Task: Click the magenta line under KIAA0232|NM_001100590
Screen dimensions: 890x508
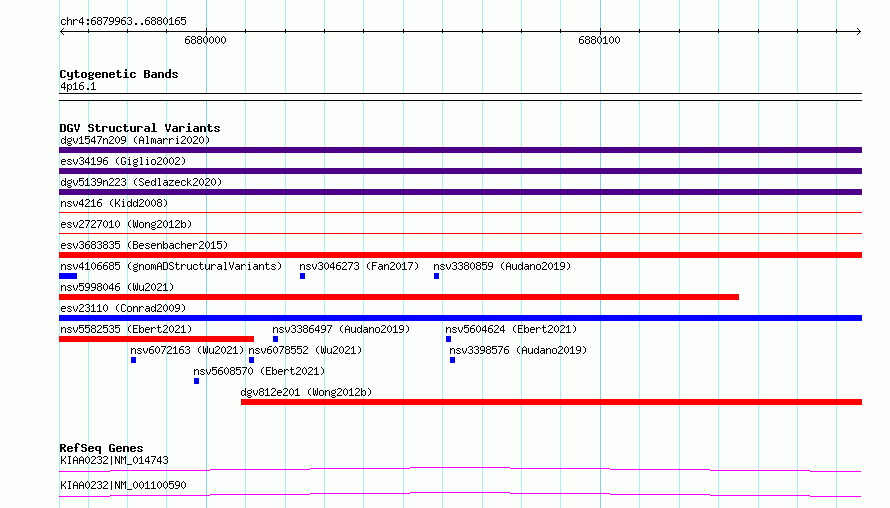Action: (x=460, y=494)
